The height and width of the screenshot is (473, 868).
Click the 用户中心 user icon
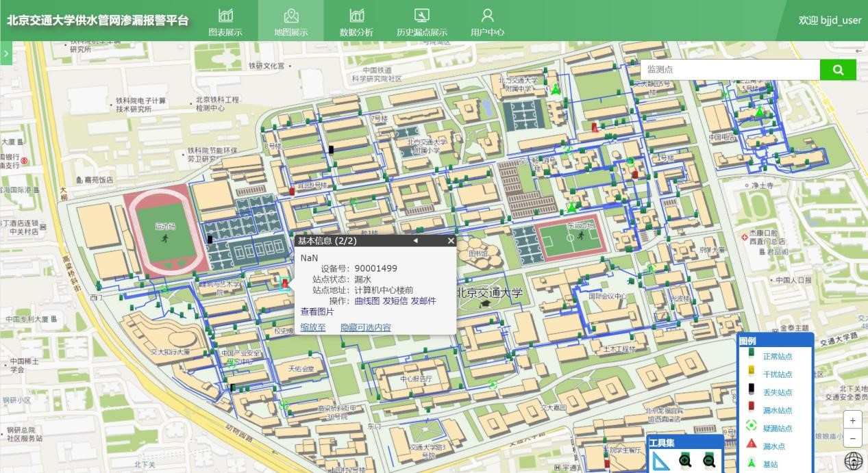[x=487, y=16]
